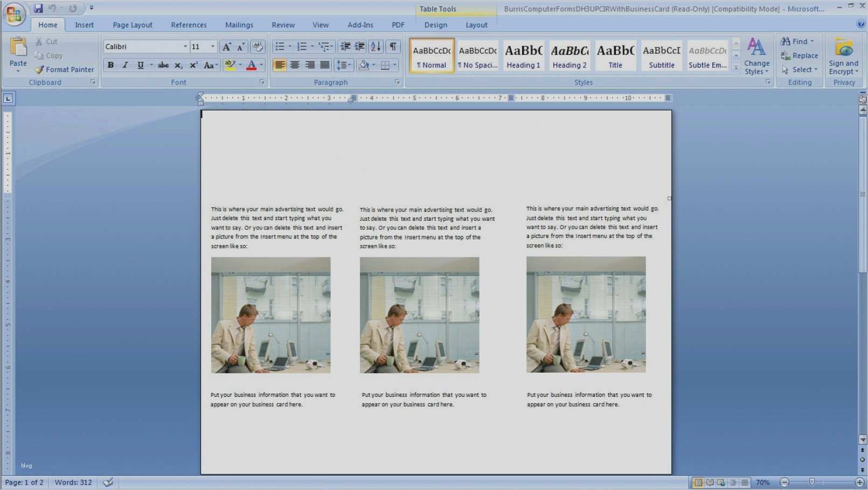The image size is (868, 490).
Task: Toggle italic formatting
Action: (x=124, y=65)
